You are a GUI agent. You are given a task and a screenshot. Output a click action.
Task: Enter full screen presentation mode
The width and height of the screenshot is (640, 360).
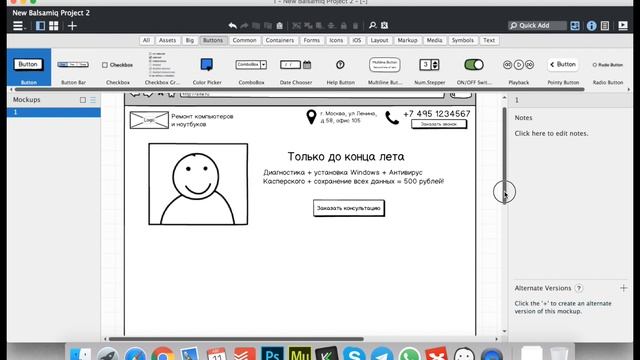pos(623,26)
